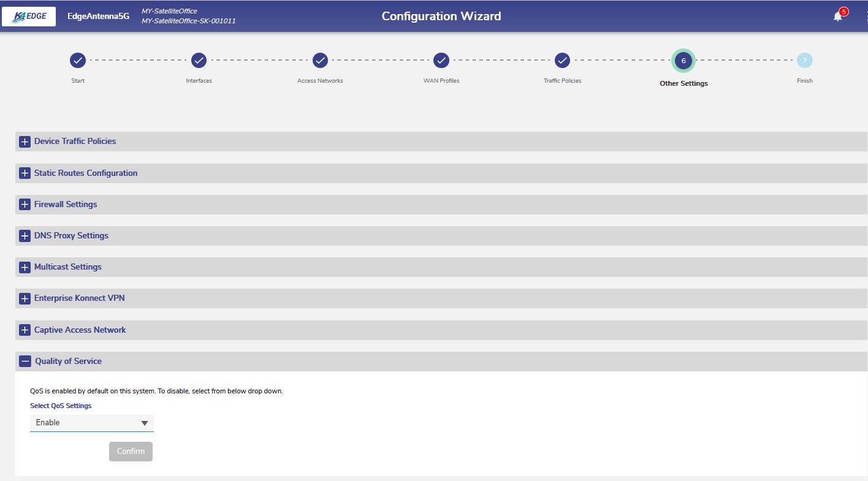Jump to WAN Profiles step circle
The width and height of the screenshot is (868, 481).
pos(441,61)
